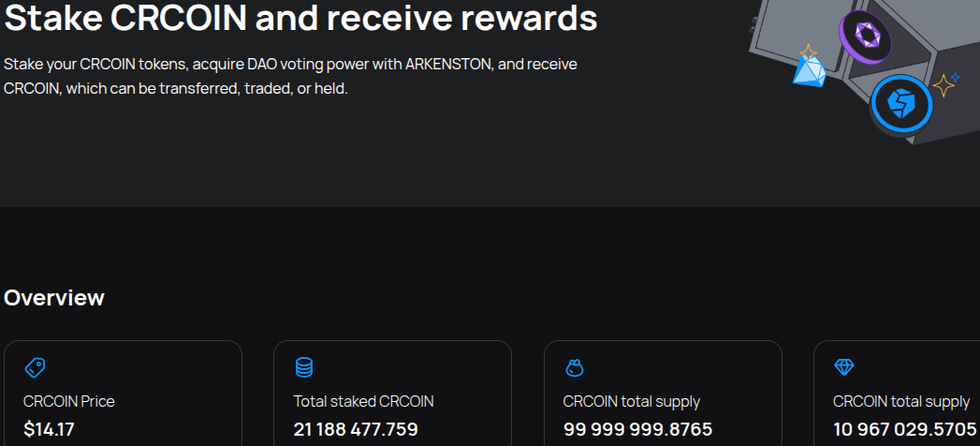The width and height of the screenshot is (980, 446).
Task: Click the piggy bank icon above 99 999 999.8765
Action: click(574, 367)
